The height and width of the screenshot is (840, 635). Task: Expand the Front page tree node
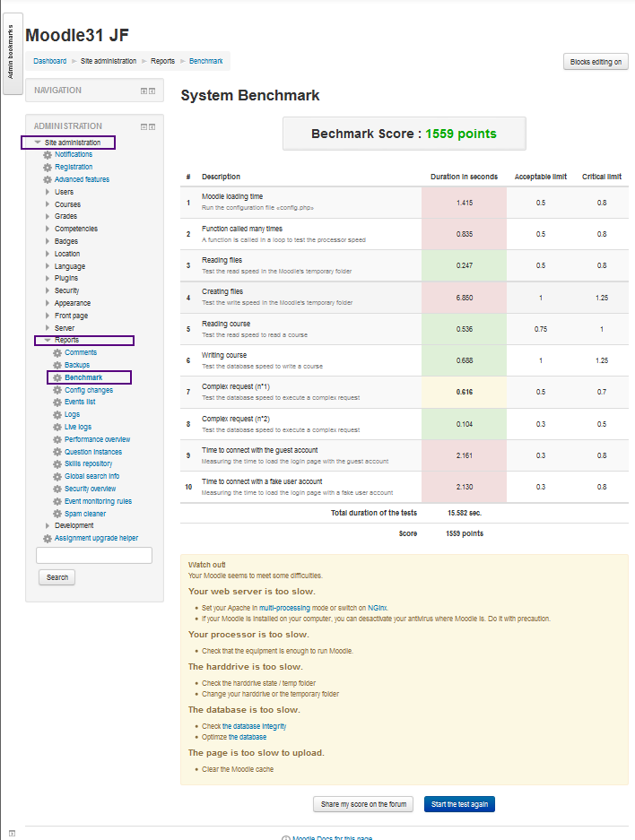pos(48,316)
